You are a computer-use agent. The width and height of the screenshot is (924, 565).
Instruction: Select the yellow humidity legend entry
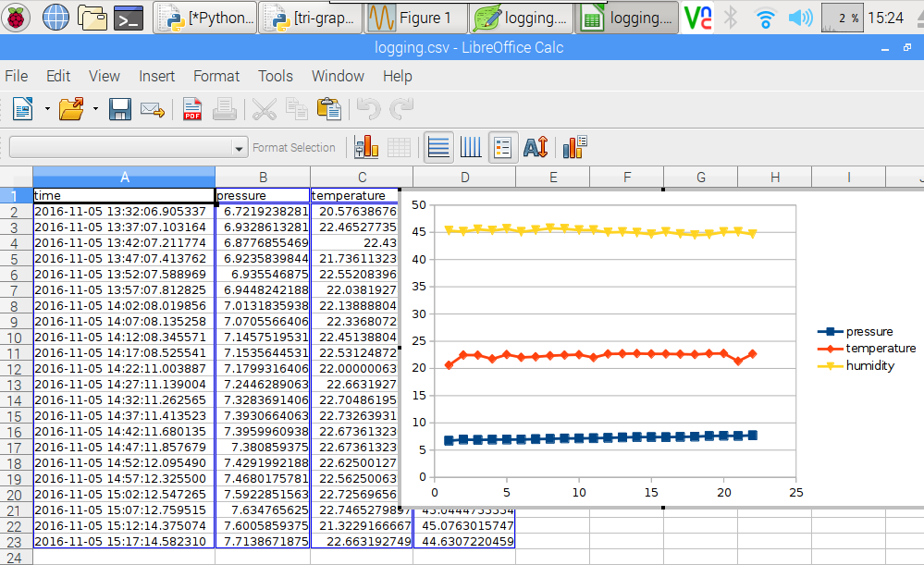[x=869, y=365]
